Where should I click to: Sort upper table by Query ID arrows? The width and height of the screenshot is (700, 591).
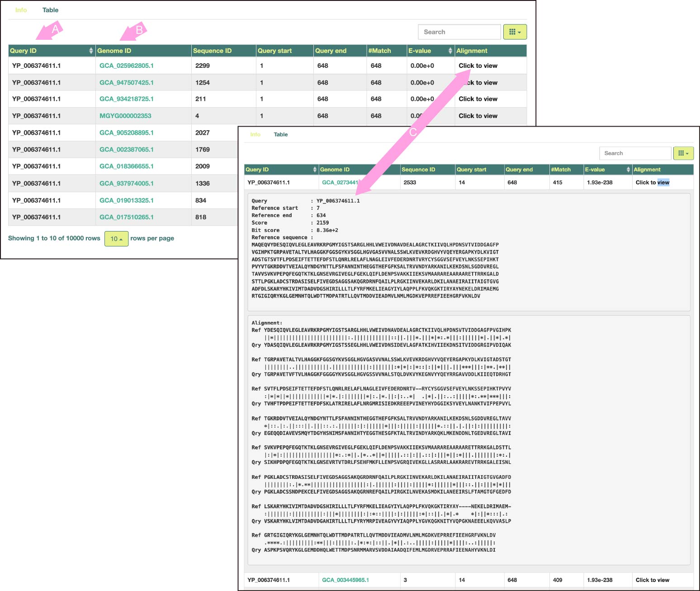click(91, 51)
